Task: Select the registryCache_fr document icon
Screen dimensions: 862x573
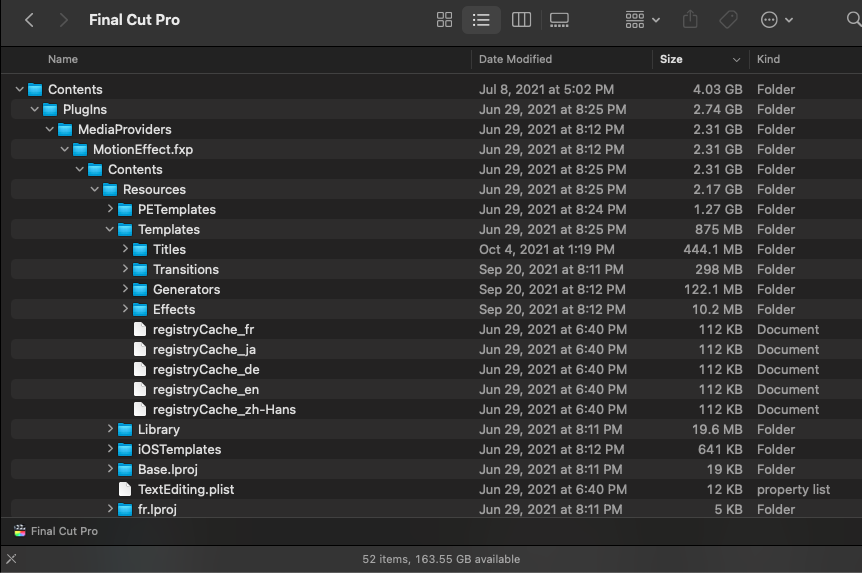Action: [x=140, y=329]
